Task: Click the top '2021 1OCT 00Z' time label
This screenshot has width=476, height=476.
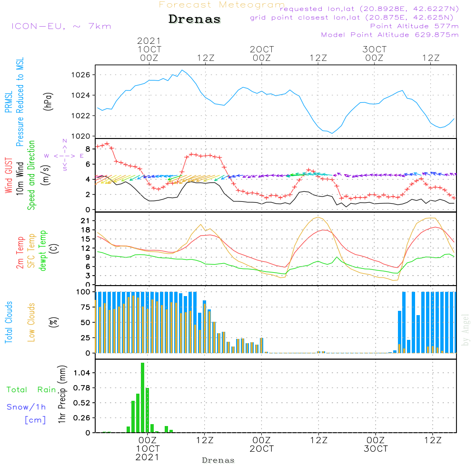Action: (x=149, y=50)
